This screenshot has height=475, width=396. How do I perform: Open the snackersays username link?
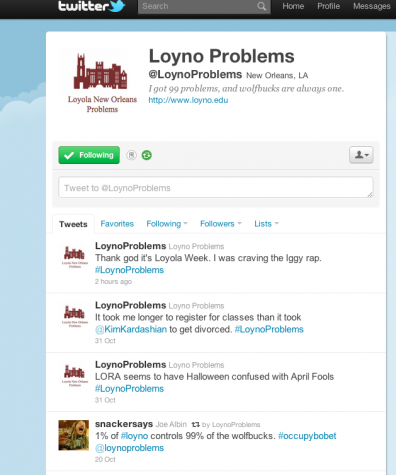click(x=124, y=424)
